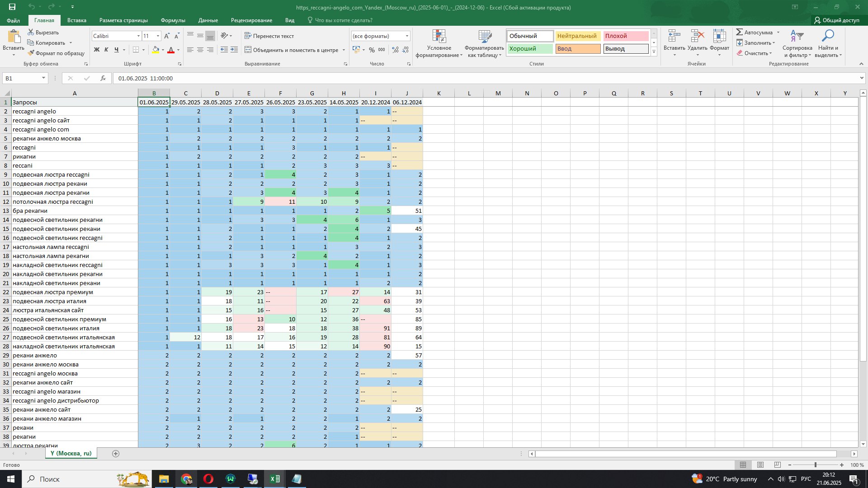Open AutoSum (Автосумма) dropdown arrow
The width and height of the screenshot is (868, 488).
point(778,32)
